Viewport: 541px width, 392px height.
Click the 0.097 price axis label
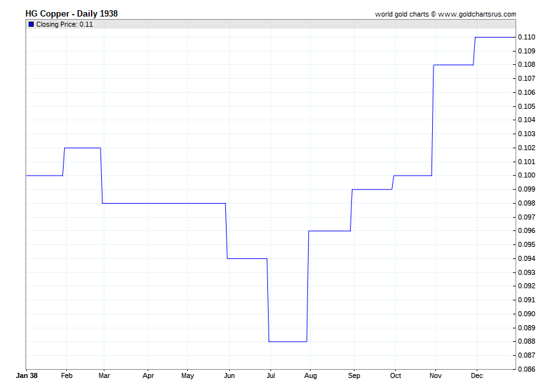[526, 217]
